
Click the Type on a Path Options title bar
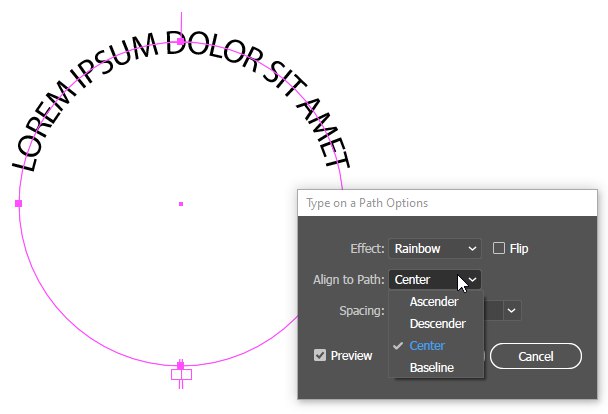pyautogui.click(x=447, y=203)
